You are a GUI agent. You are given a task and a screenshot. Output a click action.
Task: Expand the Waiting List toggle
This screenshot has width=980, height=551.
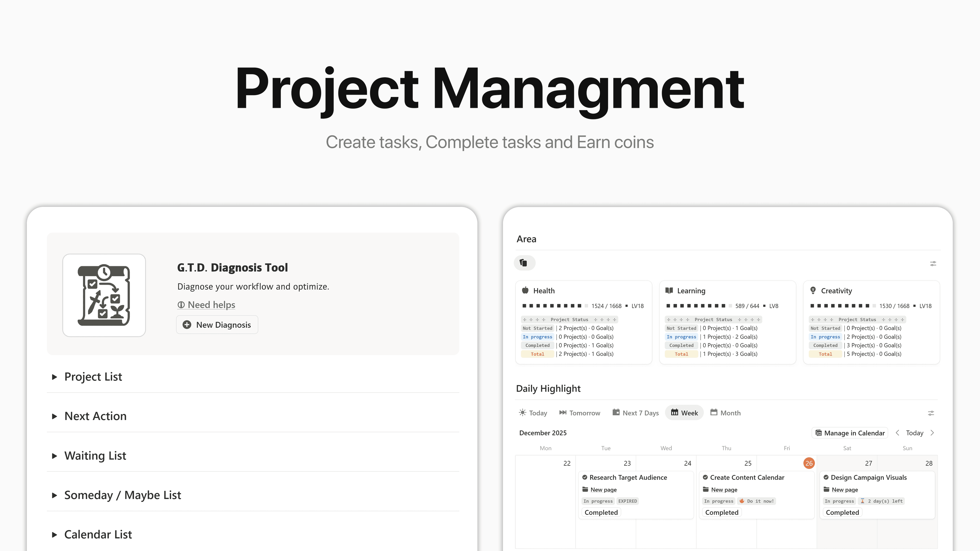click(x=54, y=456)
